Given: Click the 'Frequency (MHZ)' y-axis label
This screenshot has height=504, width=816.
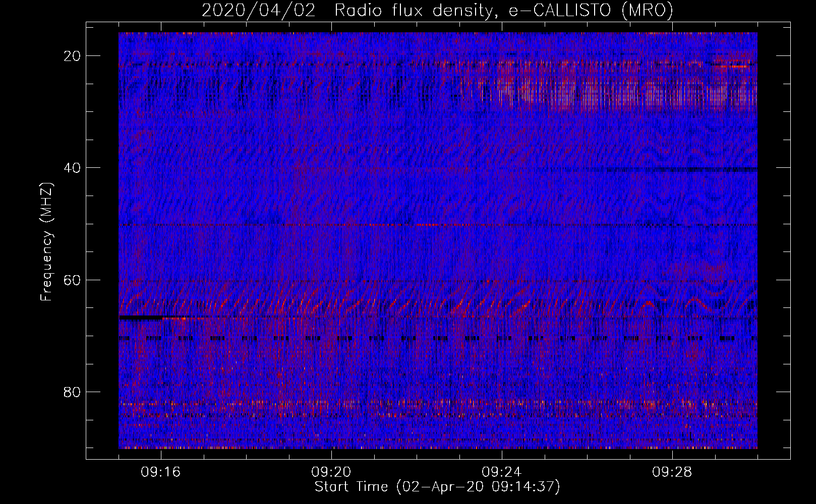Looking at the screenshot, I should click(46, 241).
